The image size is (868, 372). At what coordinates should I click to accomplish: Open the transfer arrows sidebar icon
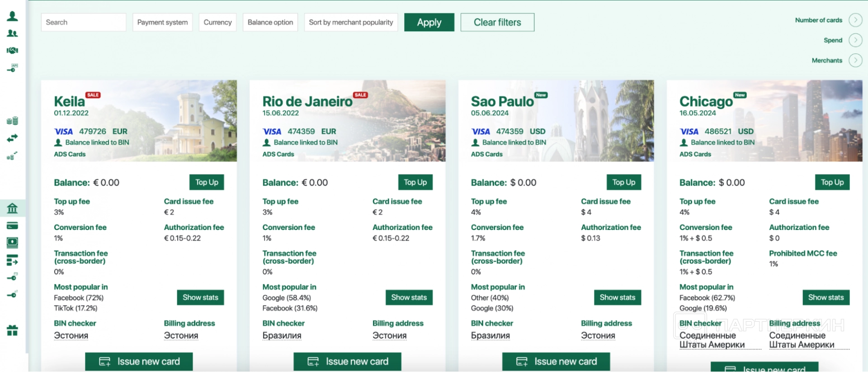[13, 138]
